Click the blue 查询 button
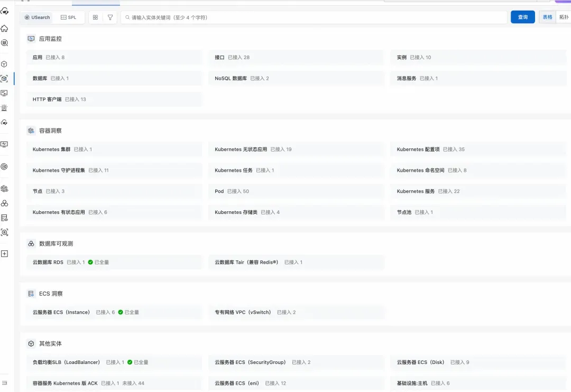The height and width of the screenshot is (392, 571). (522, 17)
